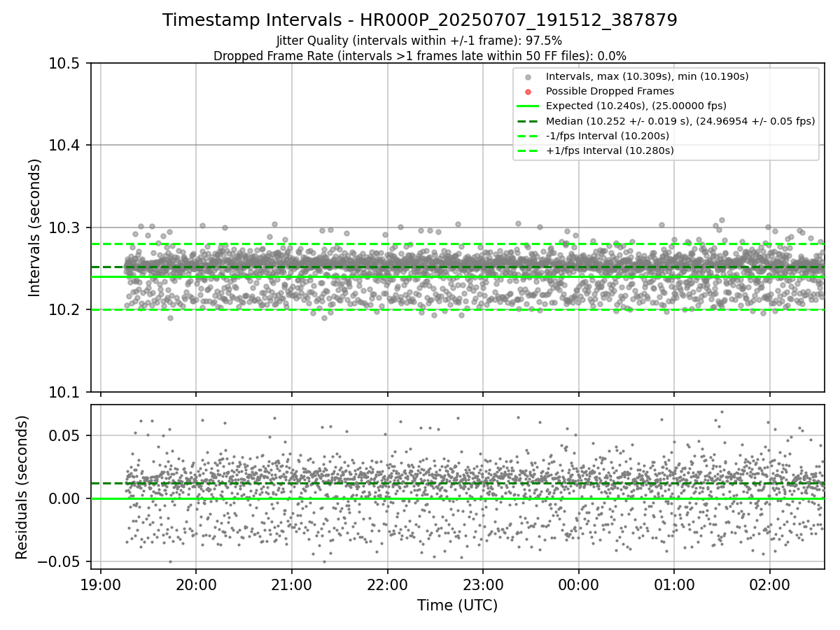This screenshot has height=630, width=840.
Task: Click legend entry '-1/fps Interval (10.200s)'
Action: point(608,135)
